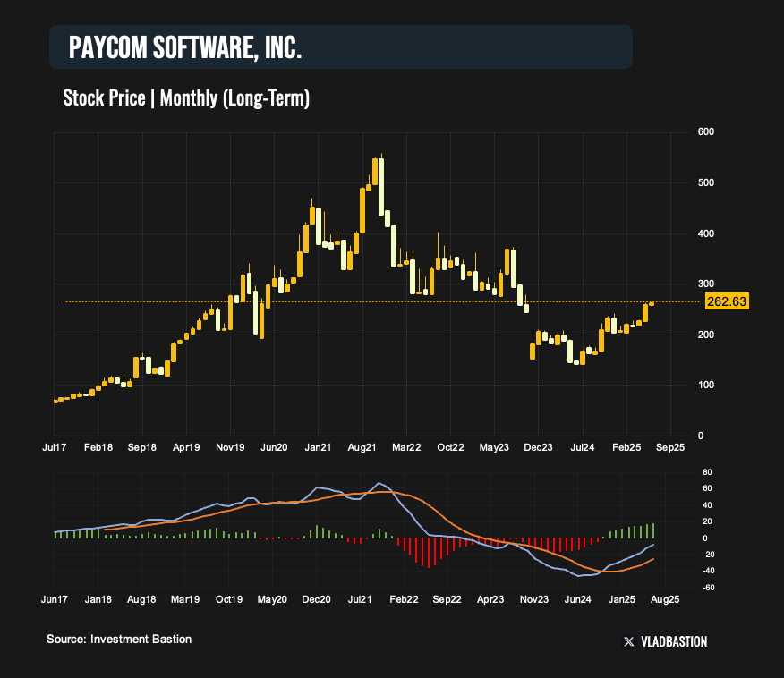The height and width of the screenshot is (678, 784).
Task: Click the Dec23 date label
Action: point(538,447)
